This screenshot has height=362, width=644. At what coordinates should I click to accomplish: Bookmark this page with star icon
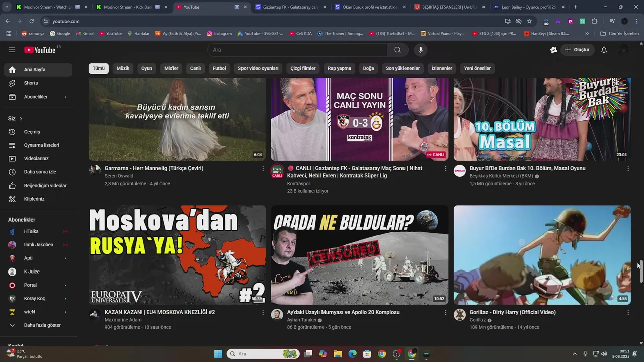529,21
